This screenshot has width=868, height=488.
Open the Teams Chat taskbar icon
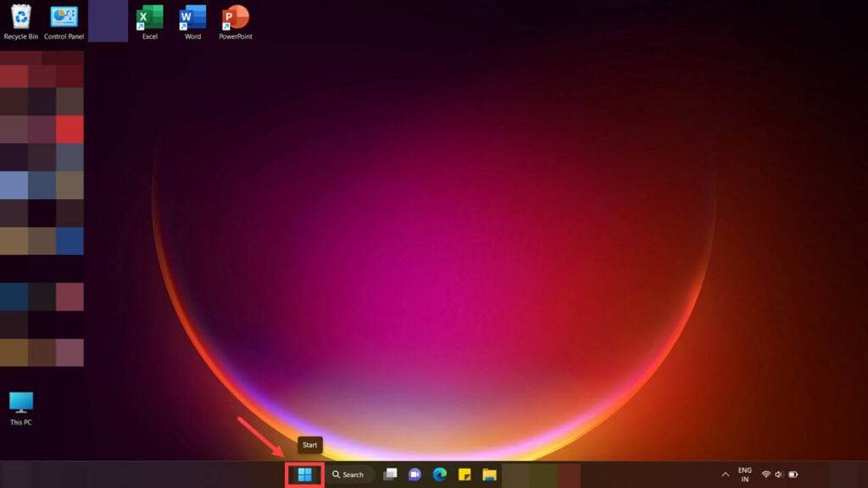point(415,474)
